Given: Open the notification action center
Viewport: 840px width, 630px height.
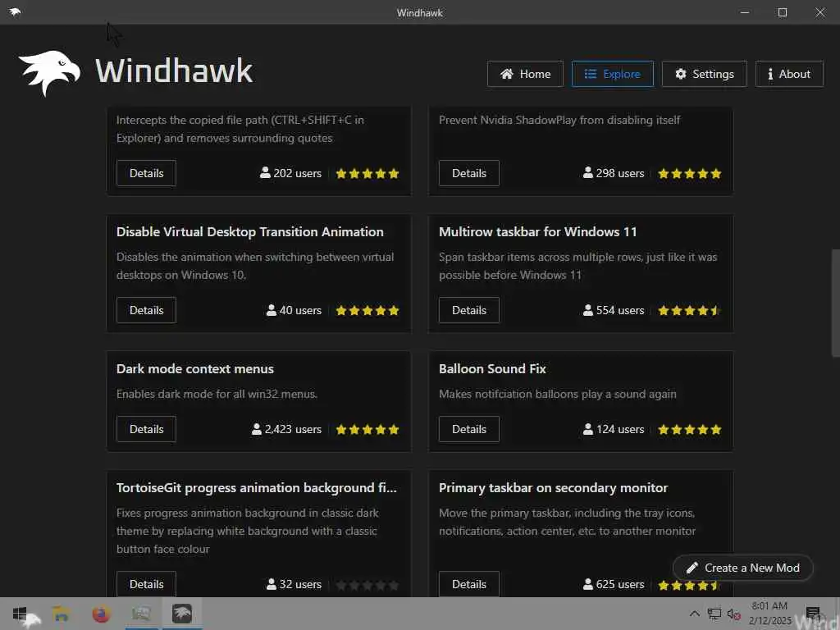Looking at the screenshot, I should [x=813, y=614].
